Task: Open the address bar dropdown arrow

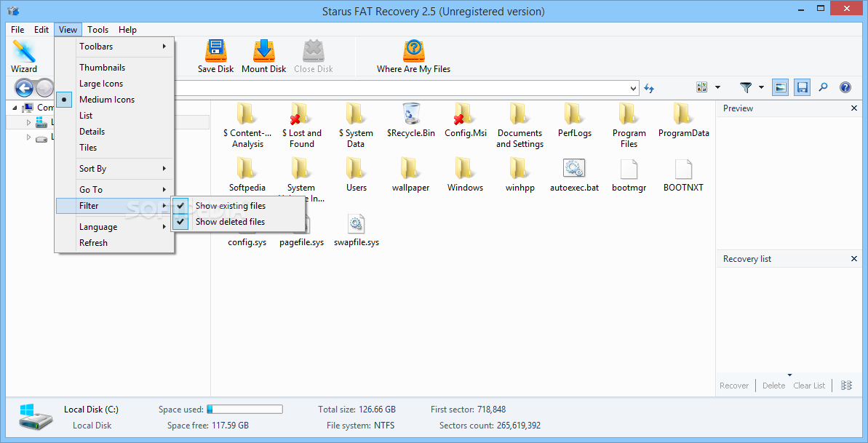Action: tap(634, 88)
